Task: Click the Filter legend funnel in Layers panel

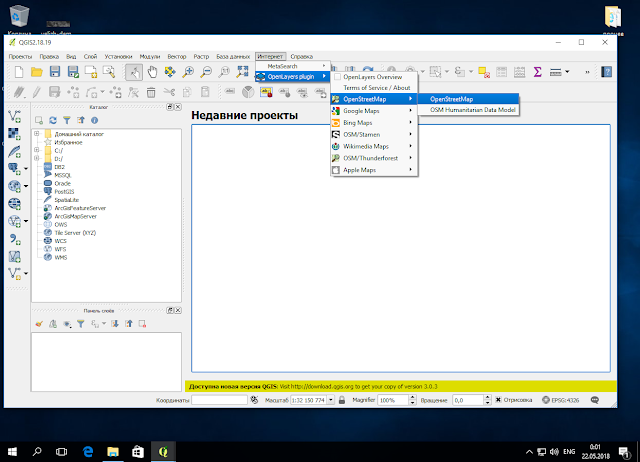Action: 81,324
